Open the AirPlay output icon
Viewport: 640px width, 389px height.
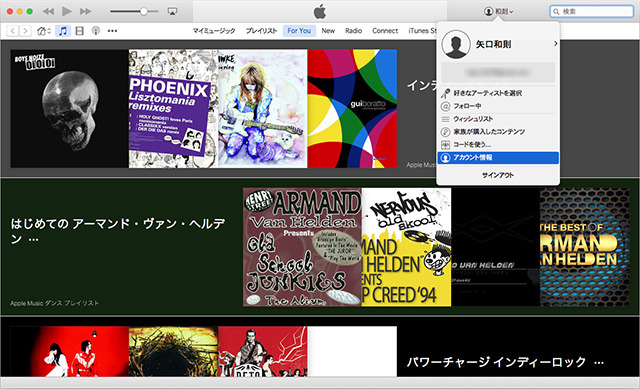point(172,11)
